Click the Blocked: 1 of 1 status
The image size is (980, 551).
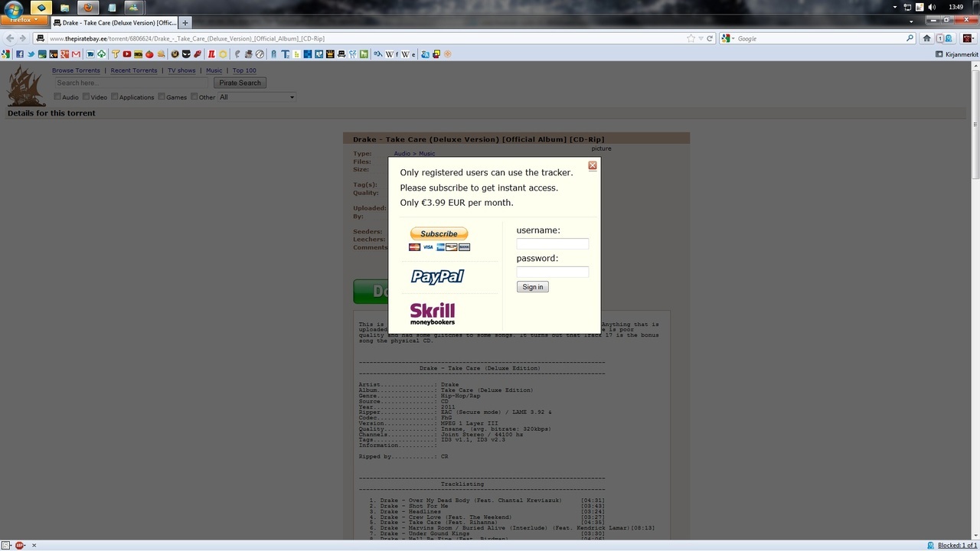[x=957, y=546]
